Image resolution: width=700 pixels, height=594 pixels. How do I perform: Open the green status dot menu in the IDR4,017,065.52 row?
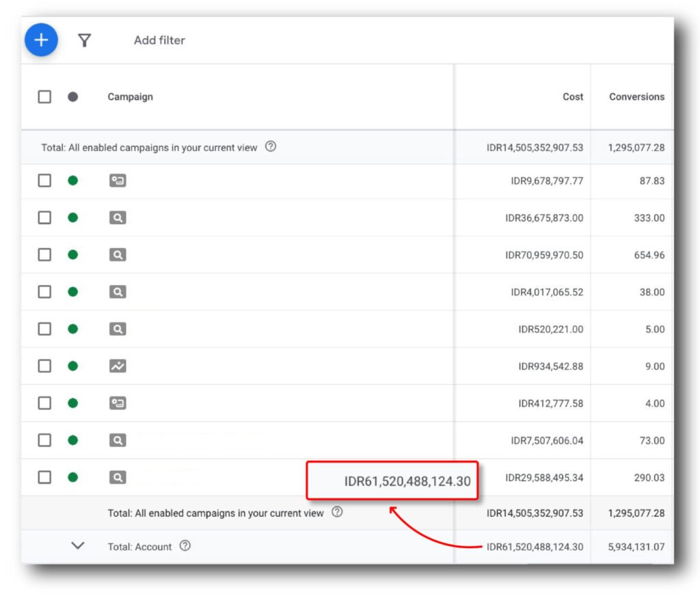coord(72,292)
